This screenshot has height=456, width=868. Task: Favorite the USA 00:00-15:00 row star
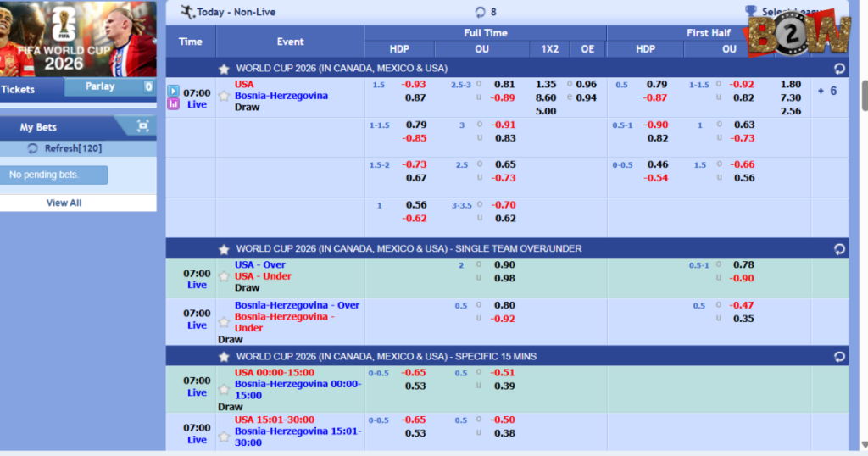tap(224, 390)
